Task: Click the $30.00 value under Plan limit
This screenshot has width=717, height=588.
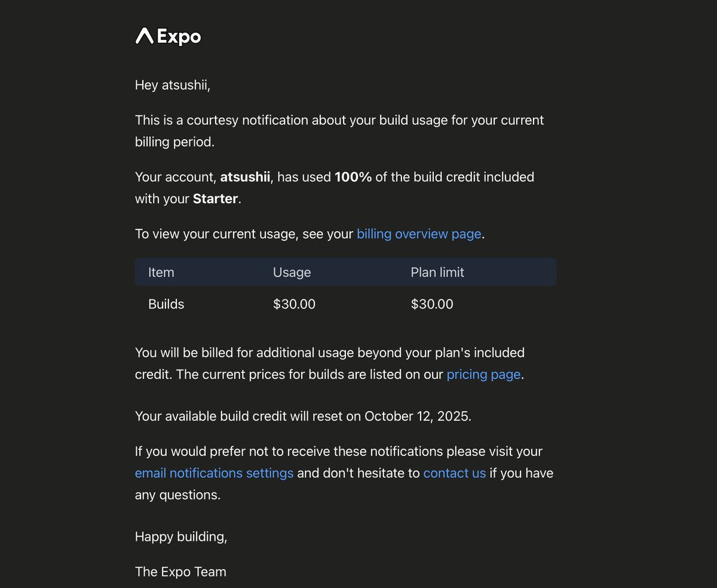Action: pos(432,304)
